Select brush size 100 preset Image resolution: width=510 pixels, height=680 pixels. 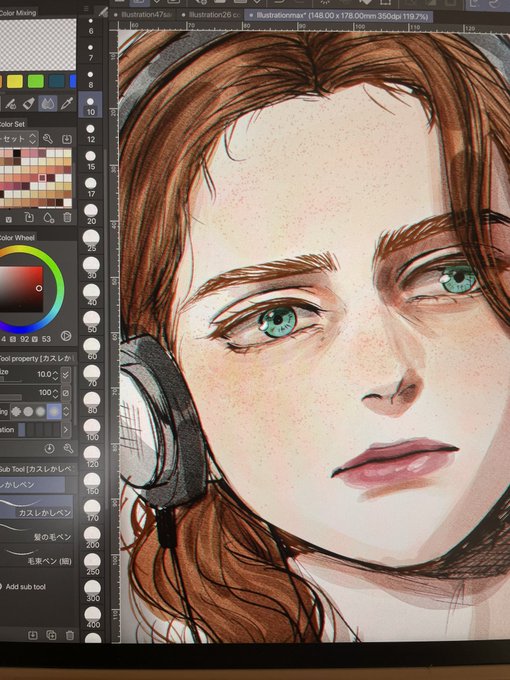click(x=92, y=431)
